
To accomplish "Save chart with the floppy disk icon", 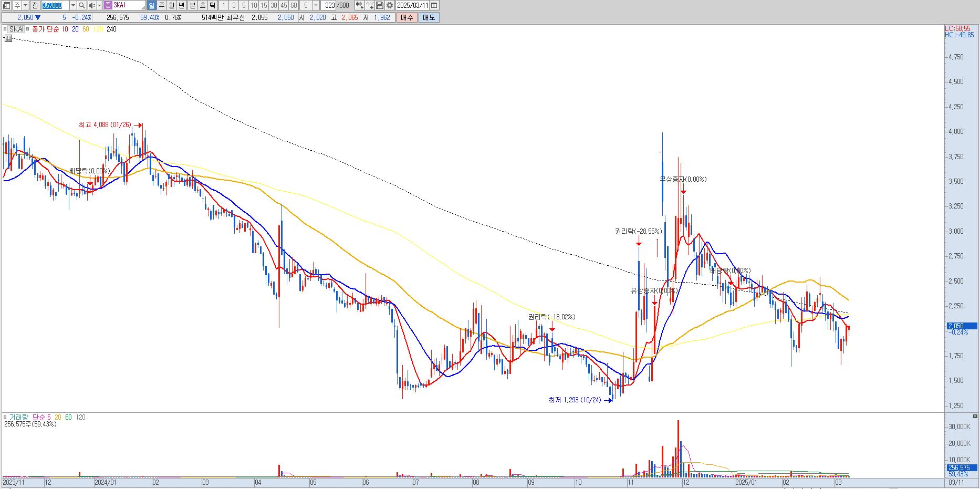I will coord(379,5).
